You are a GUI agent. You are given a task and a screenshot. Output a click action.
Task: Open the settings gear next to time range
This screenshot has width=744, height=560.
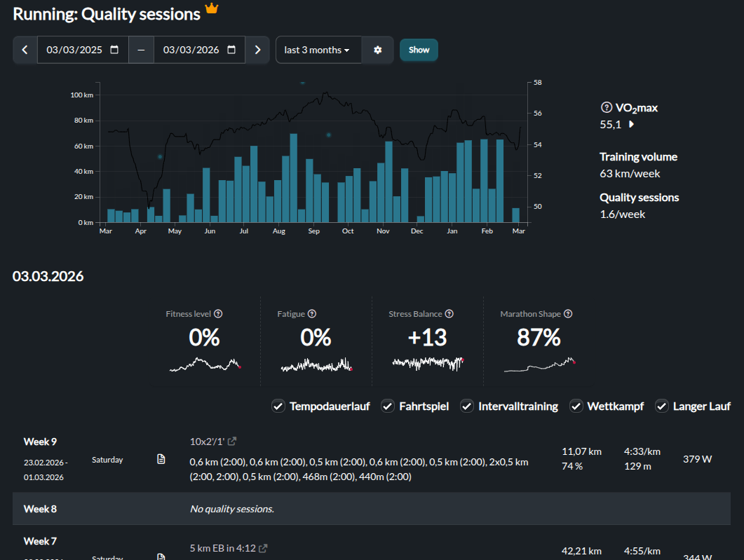[x=378, y=50]
